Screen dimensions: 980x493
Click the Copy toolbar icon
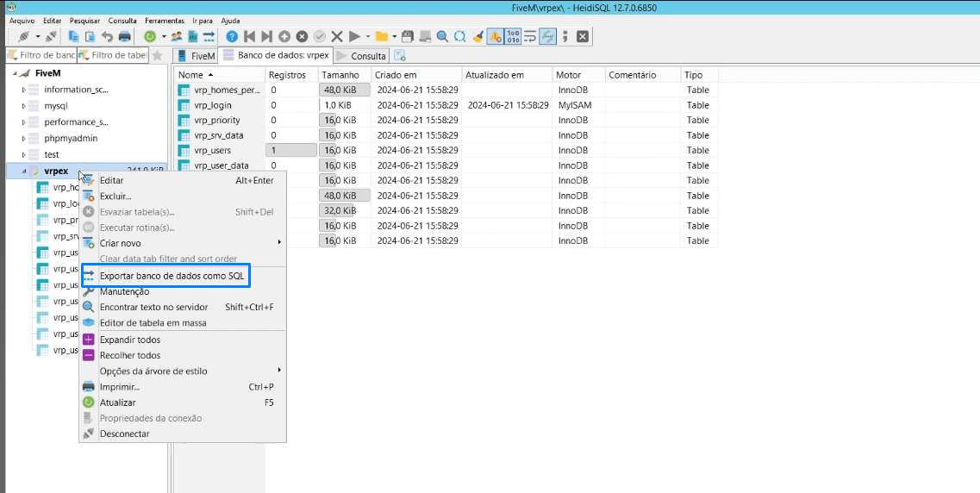coord(73,36)
